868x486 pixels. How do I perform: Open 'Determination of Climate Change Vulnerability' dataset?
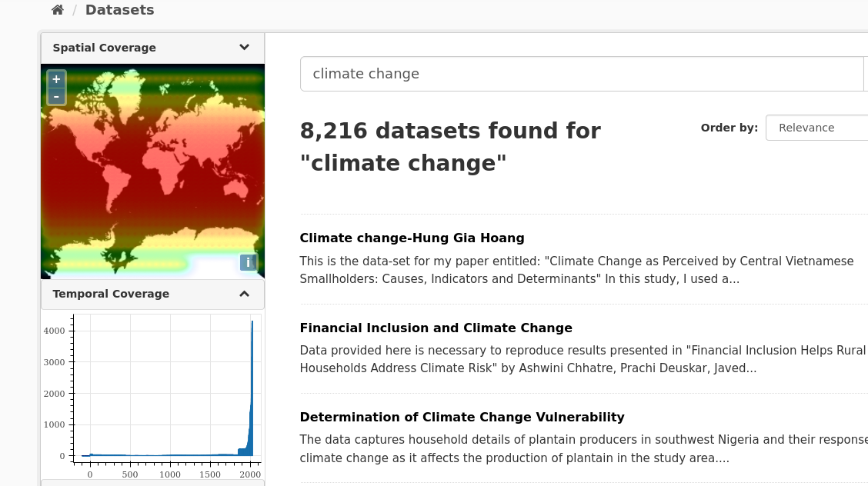pyautogui.click(x=462, y=417)
